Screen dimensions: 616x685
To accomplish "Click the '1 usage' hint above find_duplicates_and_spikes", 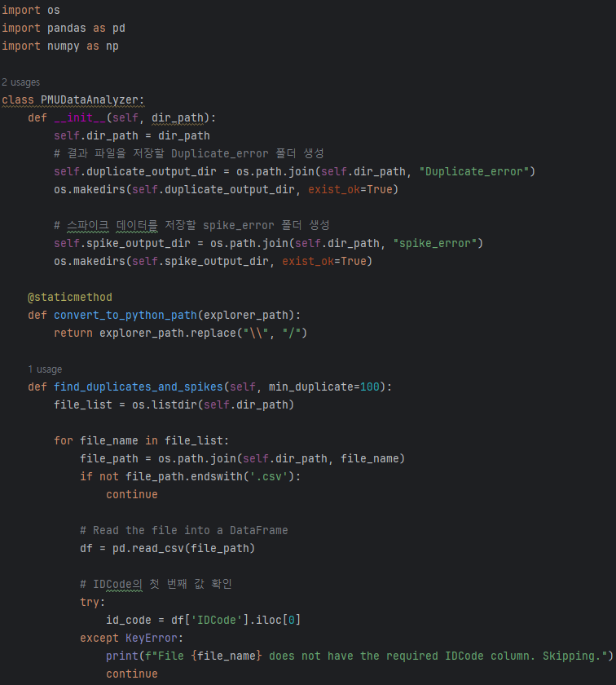I will pos(45,369).
